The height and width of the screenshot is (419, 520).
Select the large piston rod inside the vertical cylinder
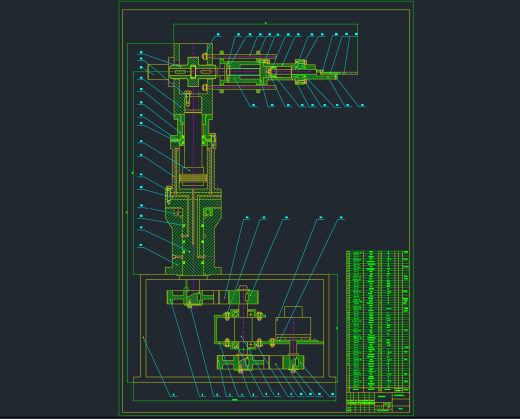point(193,139)
